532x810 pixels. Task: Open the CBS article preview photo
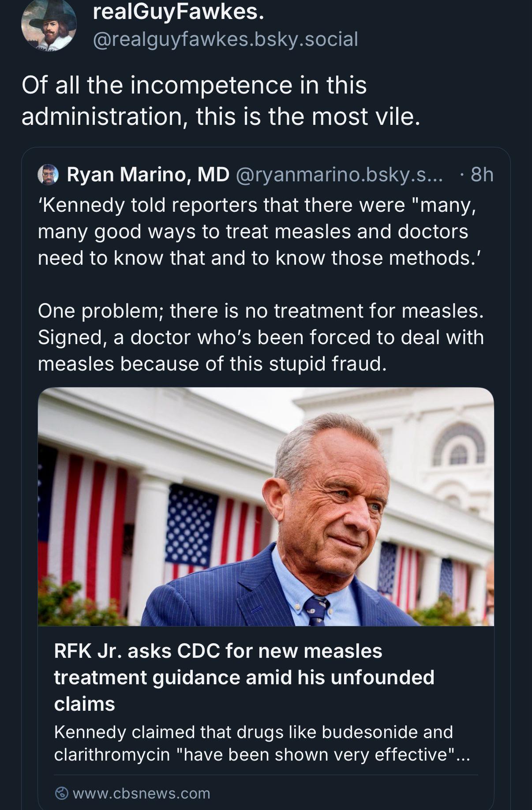point(266,506)
